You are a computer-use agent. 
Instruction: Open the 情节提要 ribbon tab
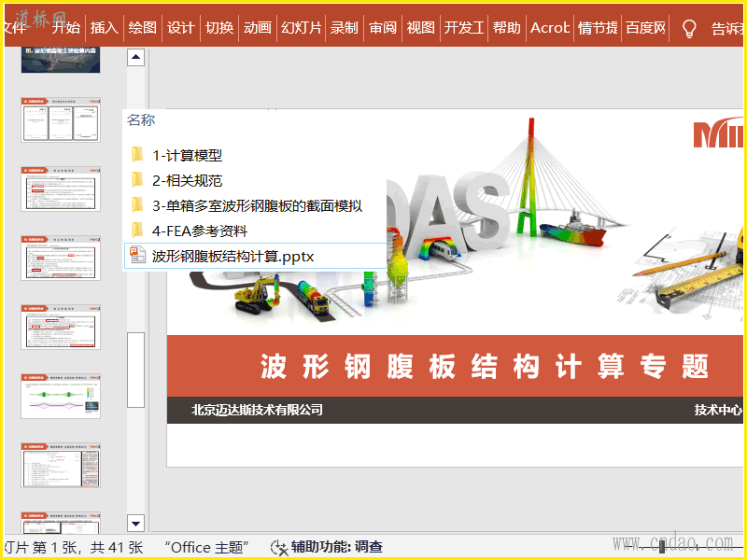click(598, 28)
